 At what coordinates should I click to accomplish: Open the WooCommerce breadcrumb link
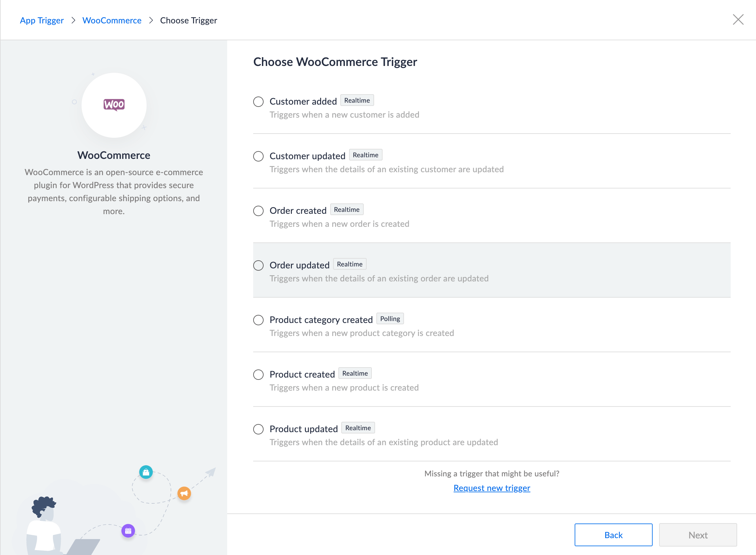112,20
